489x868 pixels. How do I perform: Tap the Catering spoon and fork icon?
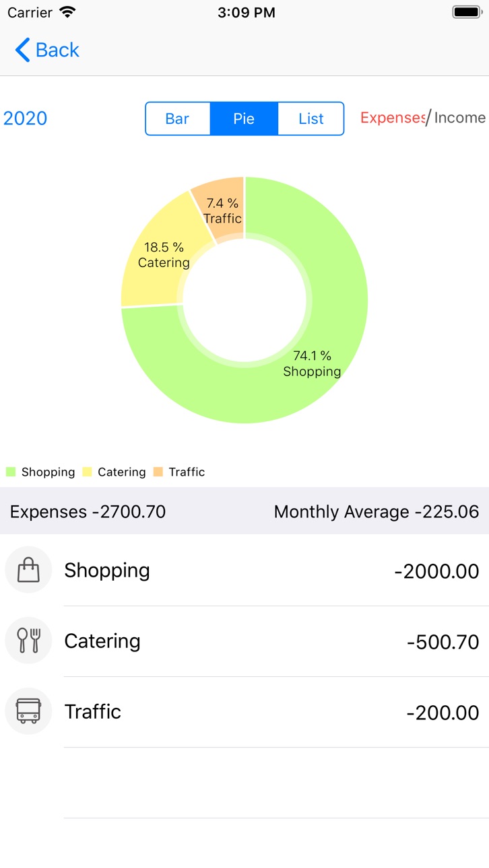pos(28,641)
